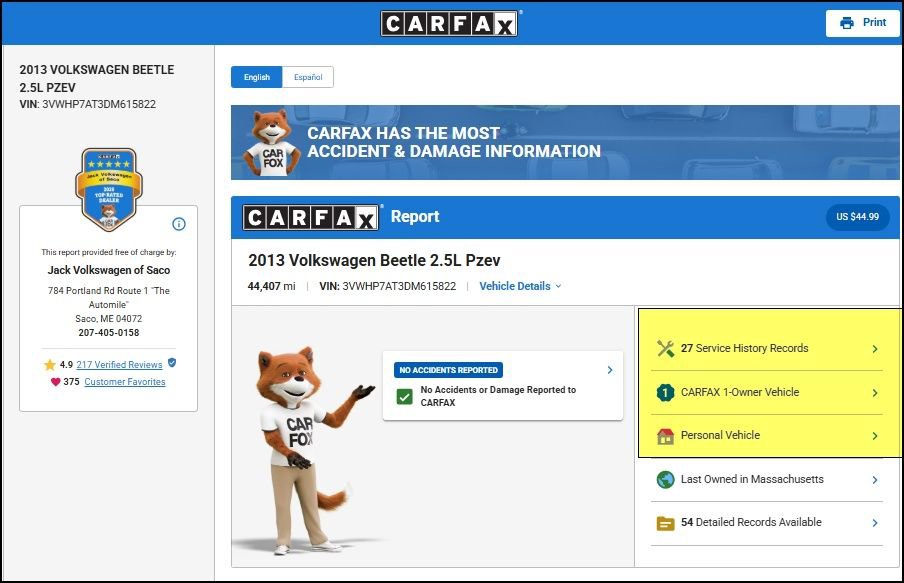Switch to the English language tab

pyautogui.click(x=257, y=77)
